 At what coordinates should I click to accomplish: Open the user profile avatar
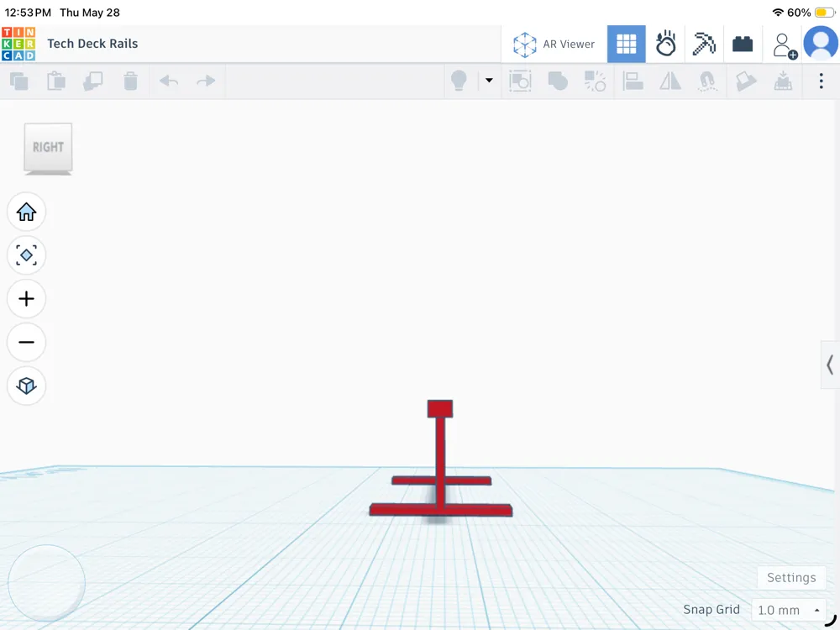pos(821,44)
